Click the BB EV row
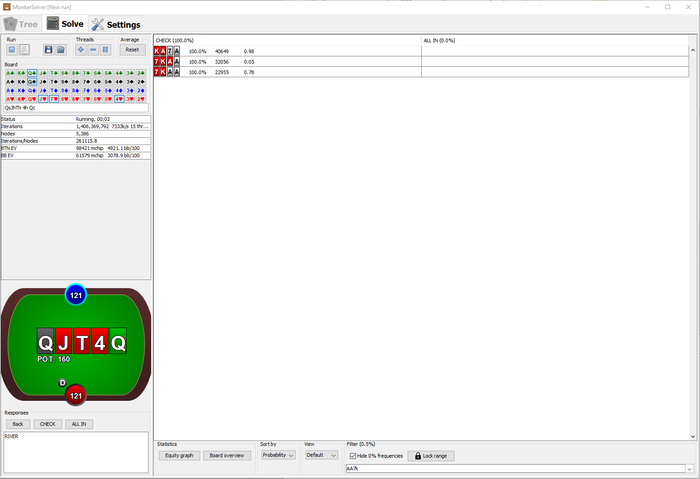This screenshot has height=479, width=700. coord(76,155)
